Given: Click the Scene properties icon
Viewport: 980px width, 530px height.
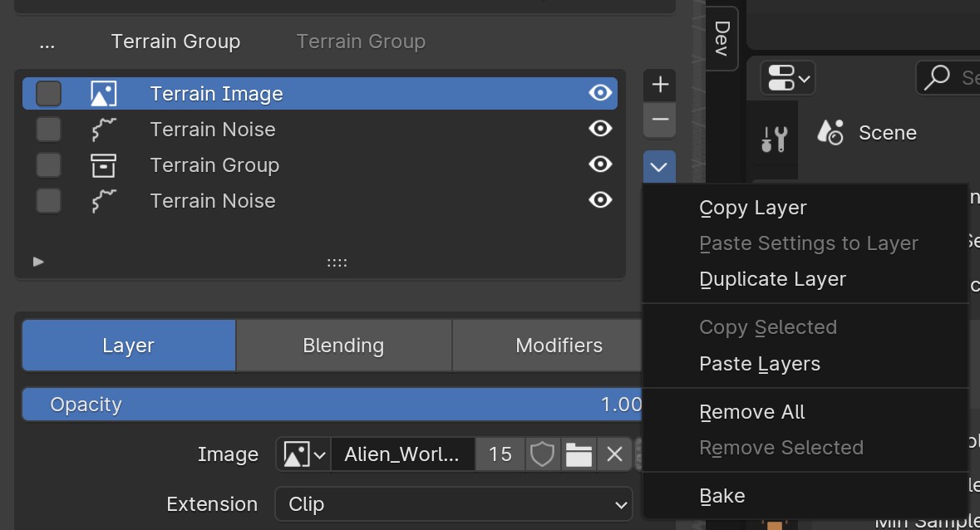Looking at the screenshot, I should pos(830,132).
